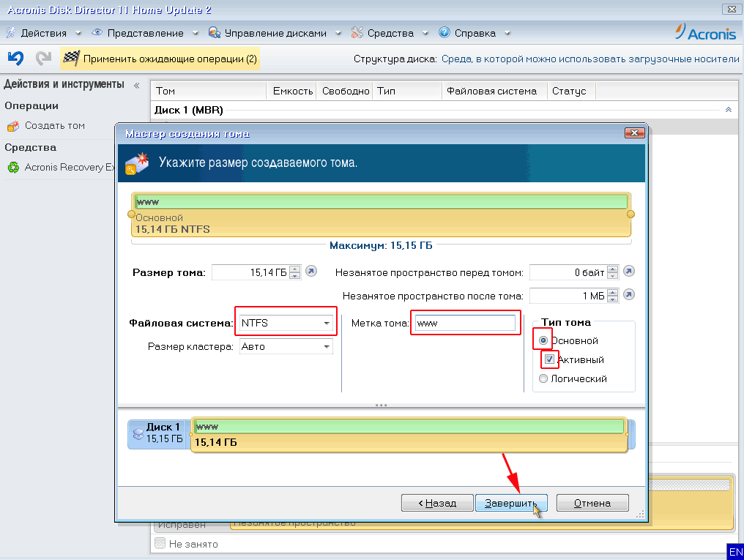The height and width of the screenshot is (560, 744).
Task: Click the space after volume stepper
Action: pyautogui.click(x=613, y=296)
